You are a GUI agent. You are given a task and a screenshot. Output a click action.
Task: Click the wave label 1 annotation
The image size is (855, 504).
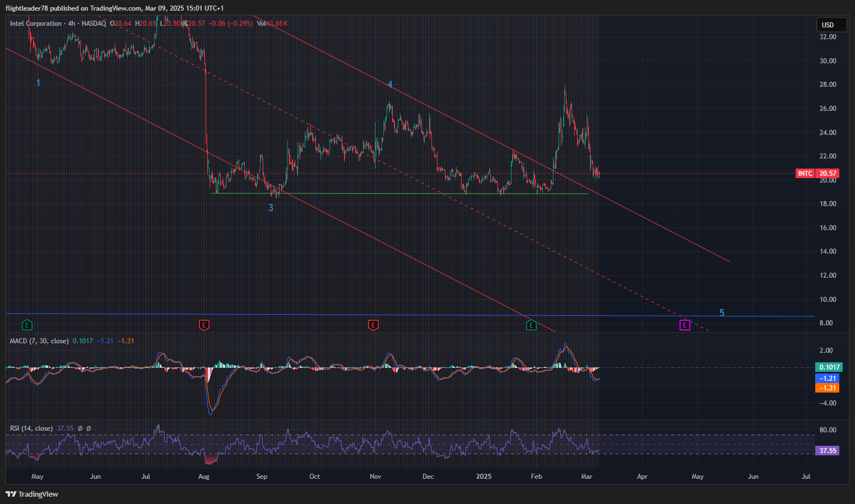(x=38, y=83)
